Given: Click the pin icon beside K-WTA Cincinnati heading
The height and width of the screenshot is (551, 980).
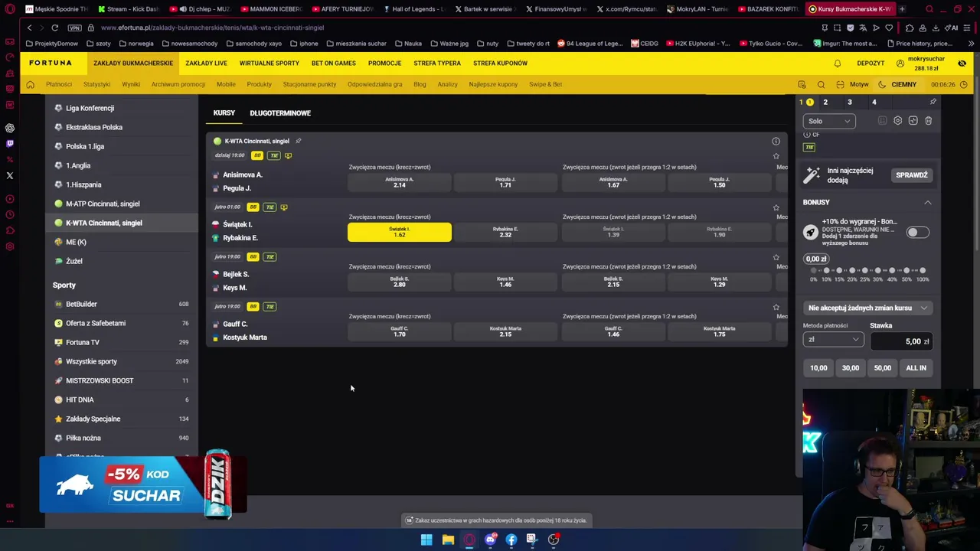Looking at the screenshot, I should tap(299, 141).
